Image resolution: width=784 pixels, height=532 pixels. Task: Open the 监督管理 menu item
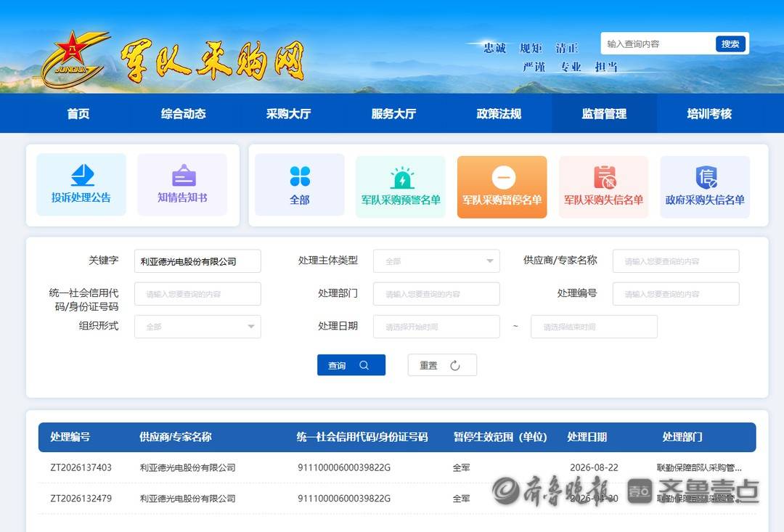tap(604, 113)
